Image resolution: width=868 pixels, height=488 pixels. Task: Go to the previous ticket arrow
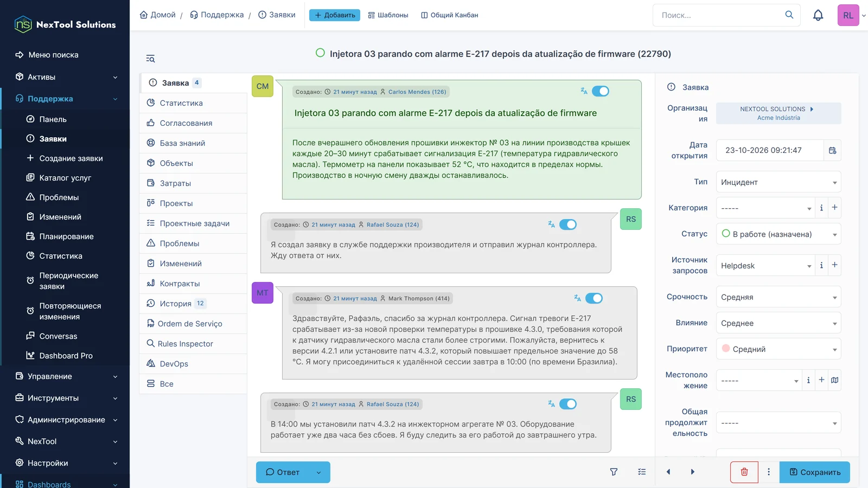[668, 472]
